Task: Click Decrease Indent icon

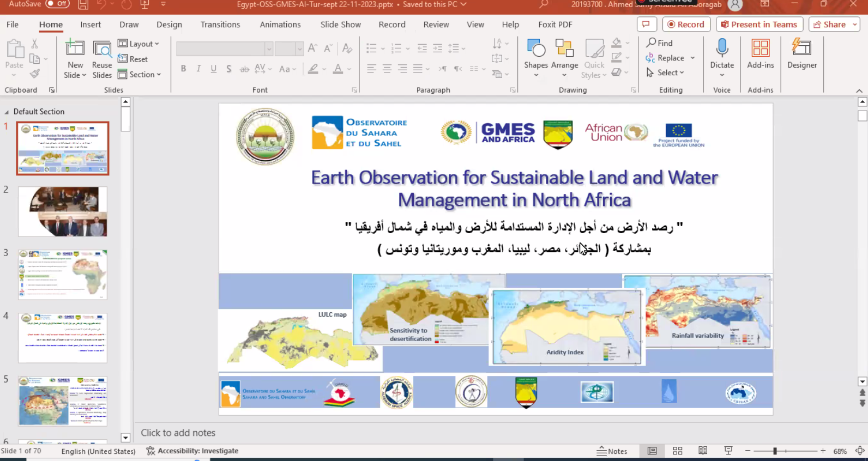Action: click(422, 48)
